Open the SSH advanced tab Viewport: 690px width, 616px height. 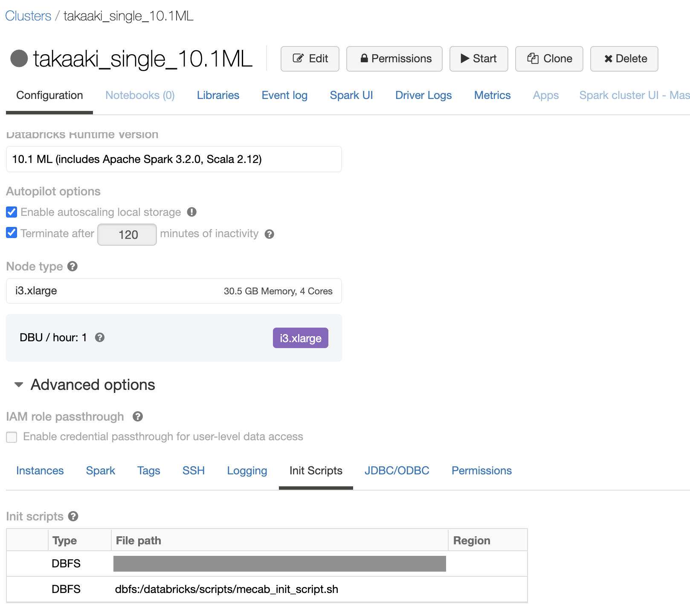(x=194, y=471)
